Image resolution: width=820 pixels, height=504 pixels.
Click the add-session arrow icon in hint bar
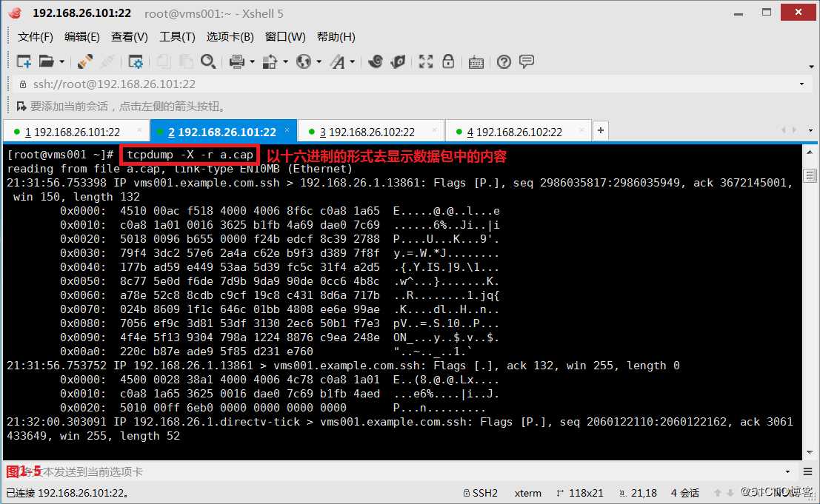(21, 107)
